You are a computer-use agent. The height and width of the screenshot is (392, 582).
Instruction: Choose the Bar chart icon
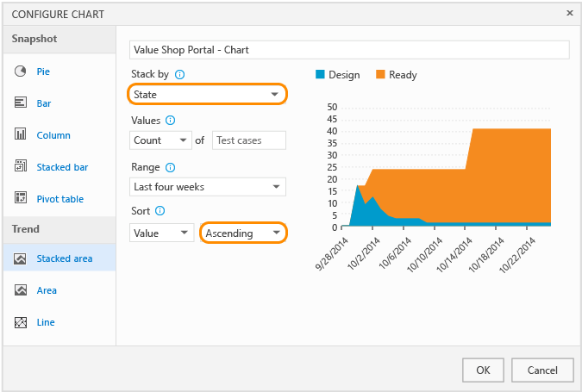point(21,103)
